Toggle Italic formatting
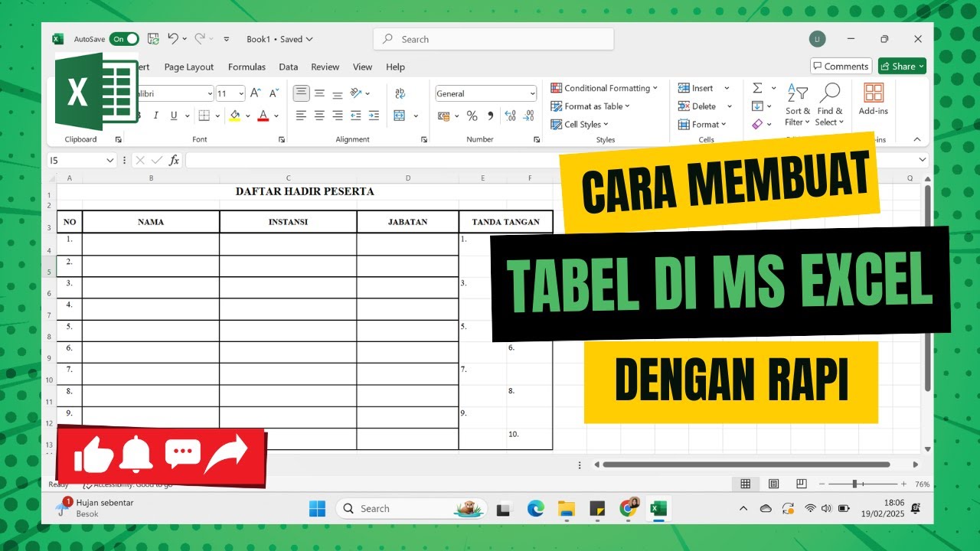The image size is (980, 551). tap(156, 116)
